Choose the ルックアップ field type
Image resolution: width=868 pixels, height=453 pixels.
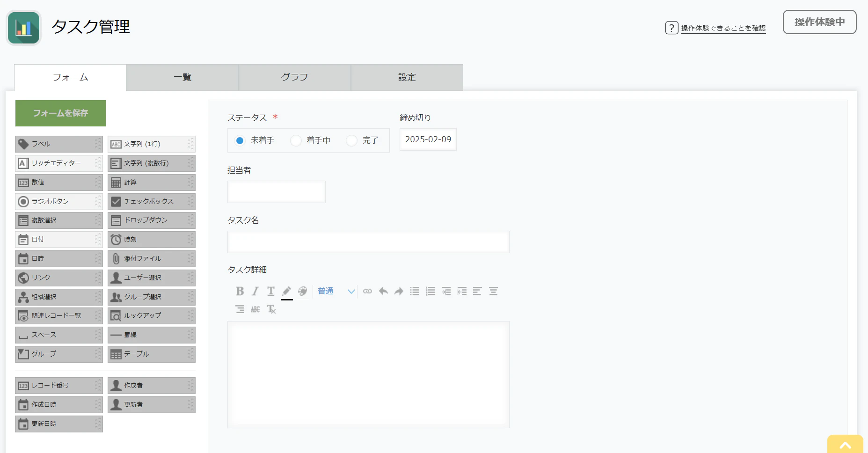(152, 316)
